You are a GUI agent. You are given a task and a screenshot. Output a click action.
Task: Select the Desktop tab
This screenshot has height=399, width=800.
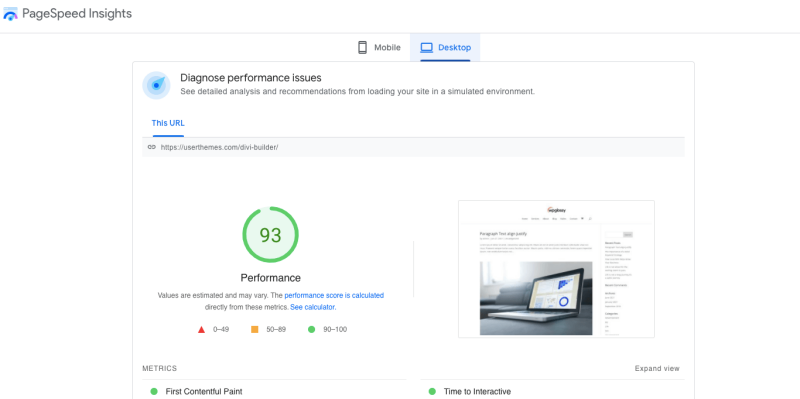pyautogui.click(x=445, y=47)
